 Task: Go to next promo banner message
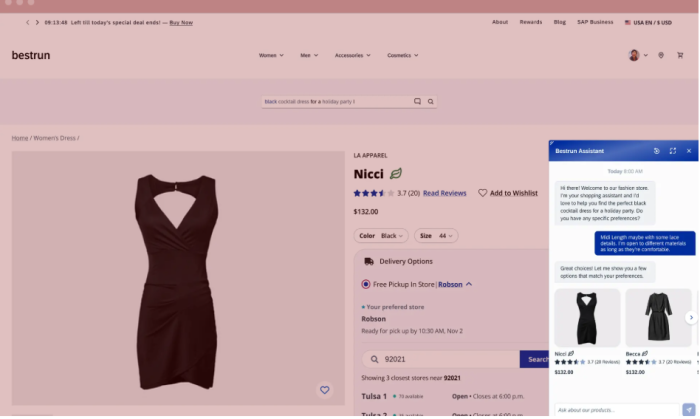(37, 22)
